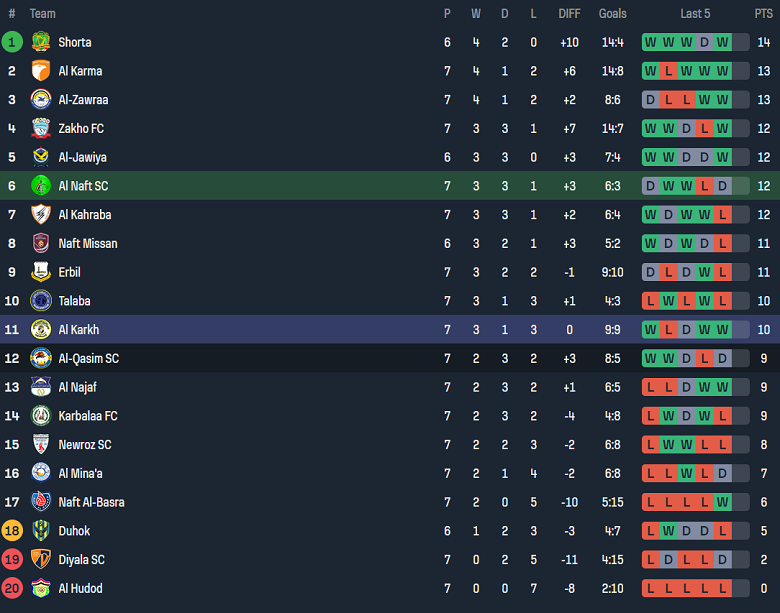Image resolution: width=780 pixels, height=613 pixels.
Task: Click the Last 5 column header
Action: tap(695, 14)
